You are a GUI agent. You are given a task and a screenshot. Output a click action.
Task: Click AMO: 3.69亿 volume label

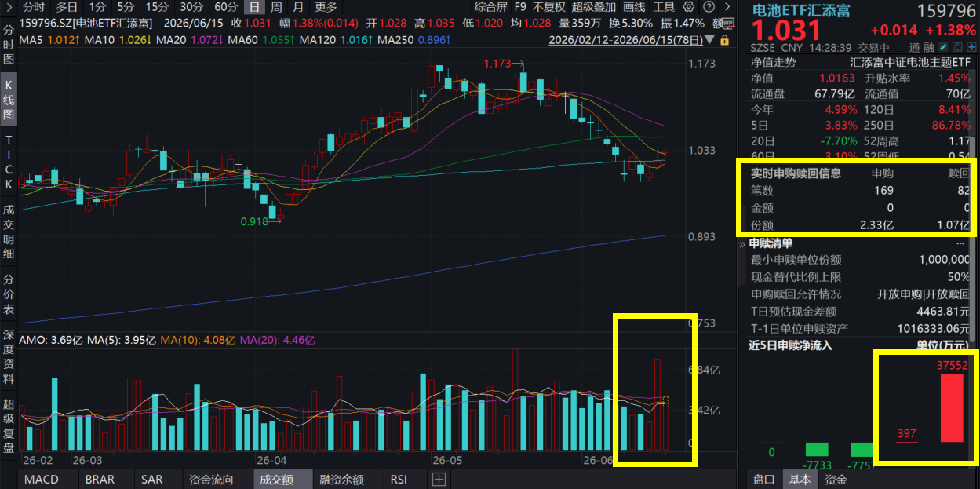(x=51, y=340)
